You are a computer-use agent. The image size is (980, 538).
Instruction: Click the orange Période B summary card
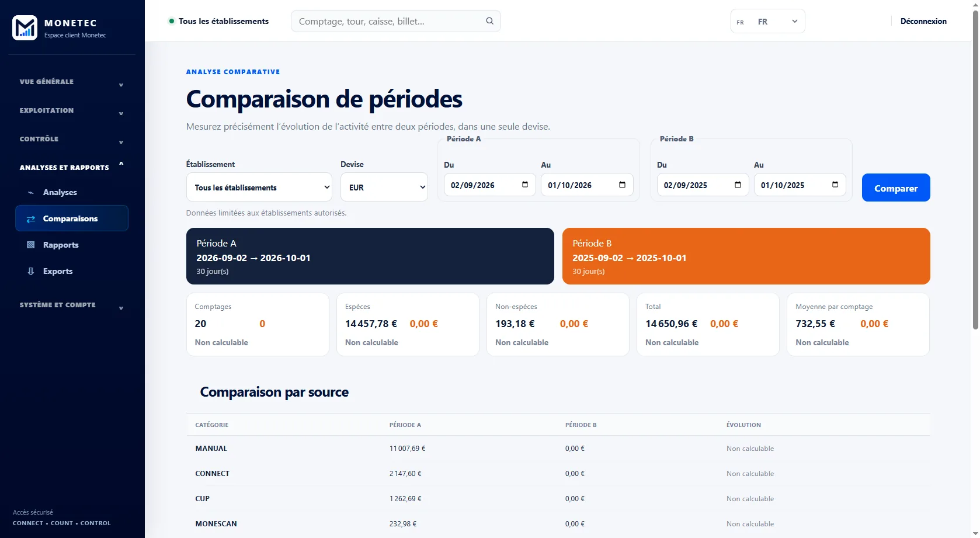746,256
